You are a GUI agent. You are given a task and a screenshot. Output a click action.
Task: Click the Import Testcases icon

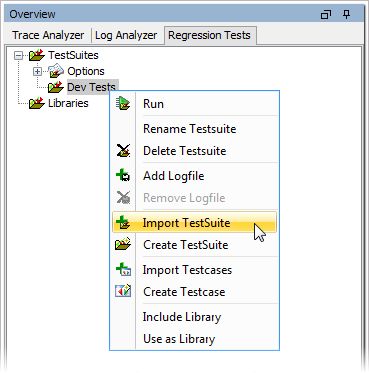123,269
